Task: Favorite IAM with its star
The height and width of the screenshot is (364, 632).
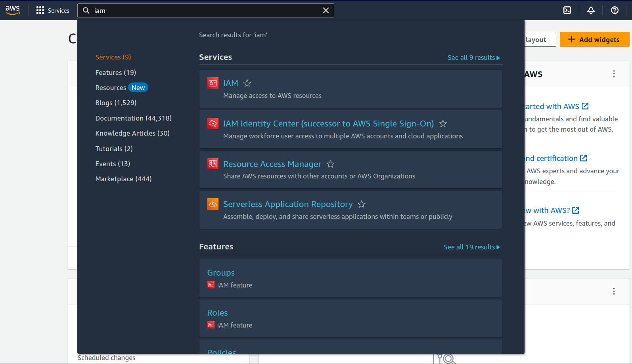Action: click(247, 83)
